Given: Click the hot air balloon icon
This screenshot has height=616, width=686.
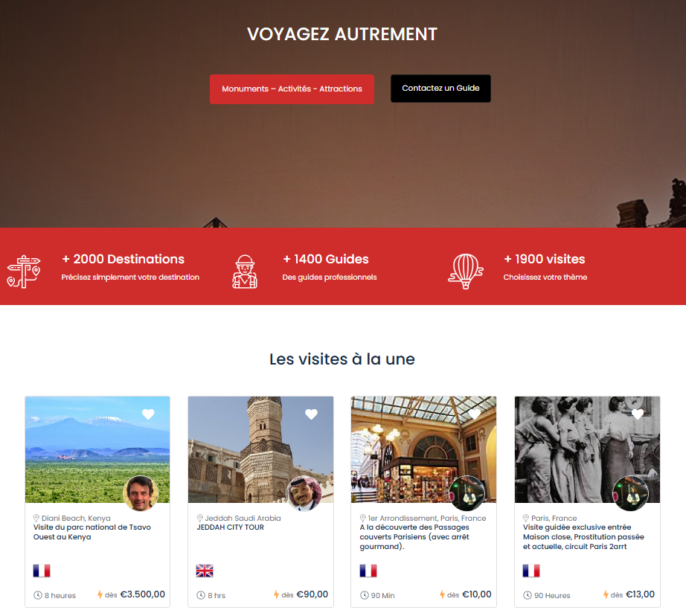Looking at the screenshot, I should pos(466,272).
